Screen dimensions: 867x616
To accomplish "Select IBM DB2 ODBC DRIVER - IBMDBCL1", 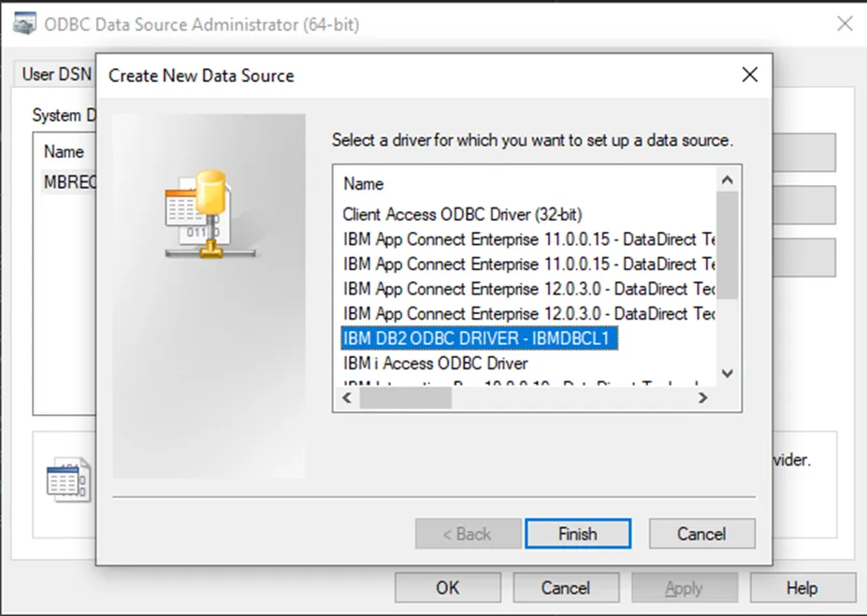I will [479, 338].
